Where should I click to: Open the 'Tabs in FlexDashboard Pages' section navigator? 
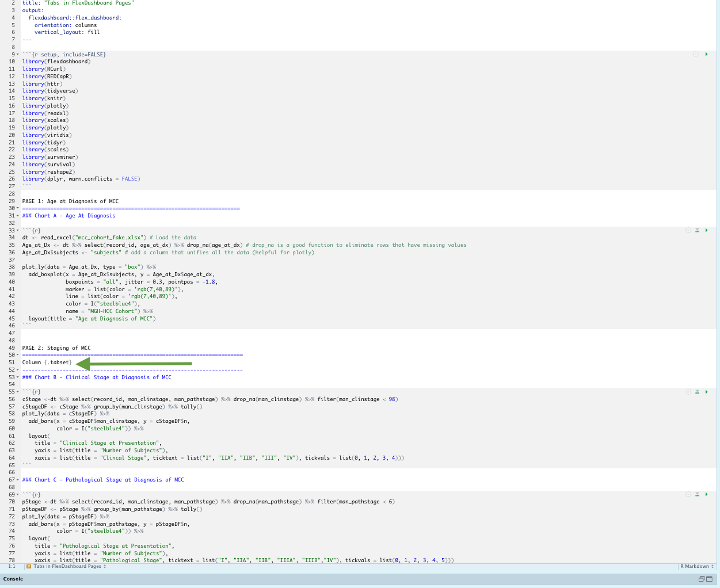pos(70,566)
